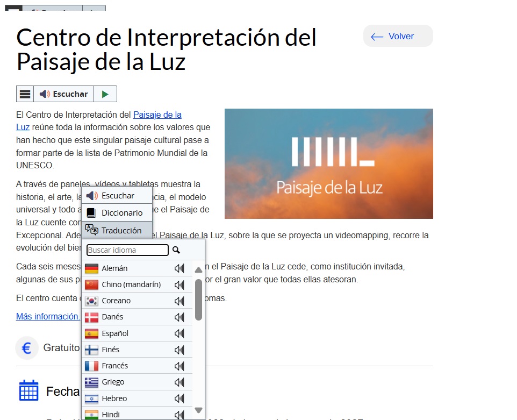Click the Traducción translation icon

tap(91, 230)
